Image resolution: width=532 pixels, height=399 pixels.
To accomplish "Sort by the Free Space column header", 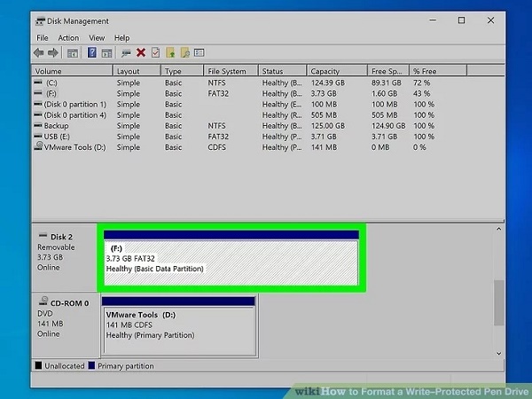I will pos(388,71).
